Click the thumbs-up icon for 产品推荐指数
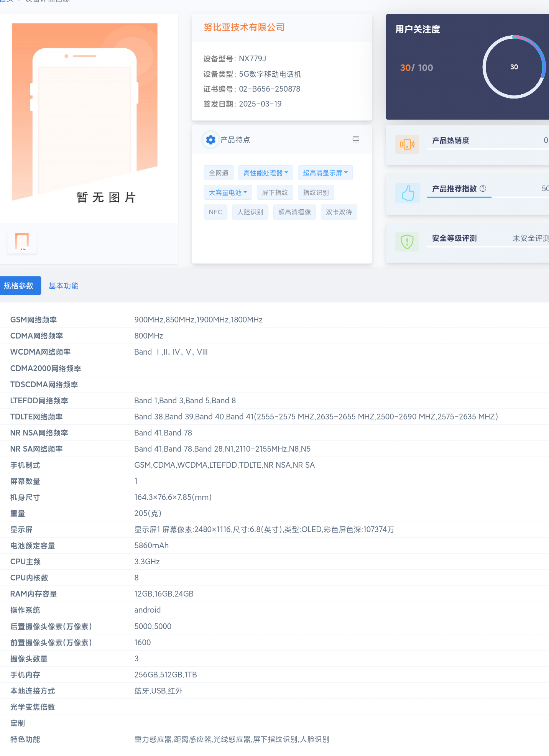The image size is (549, 756). [408, 193]
